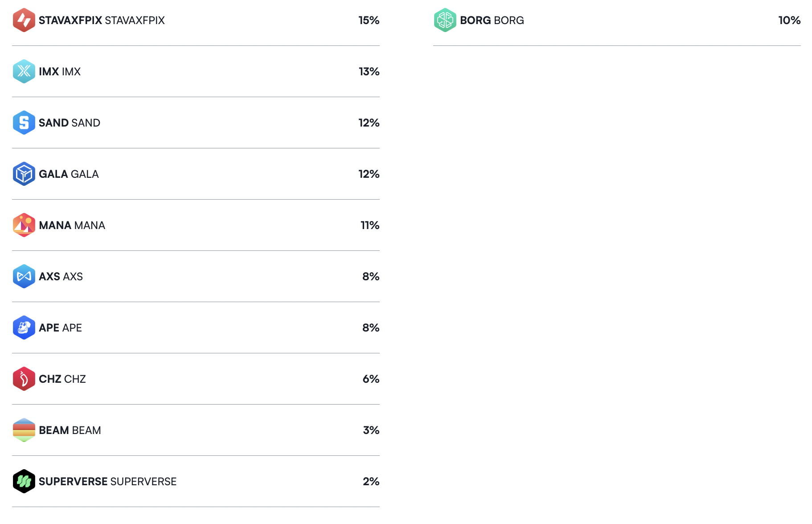
Task: Open the BORG token name link
Action: pyautogui.click(x=492, y=20)
